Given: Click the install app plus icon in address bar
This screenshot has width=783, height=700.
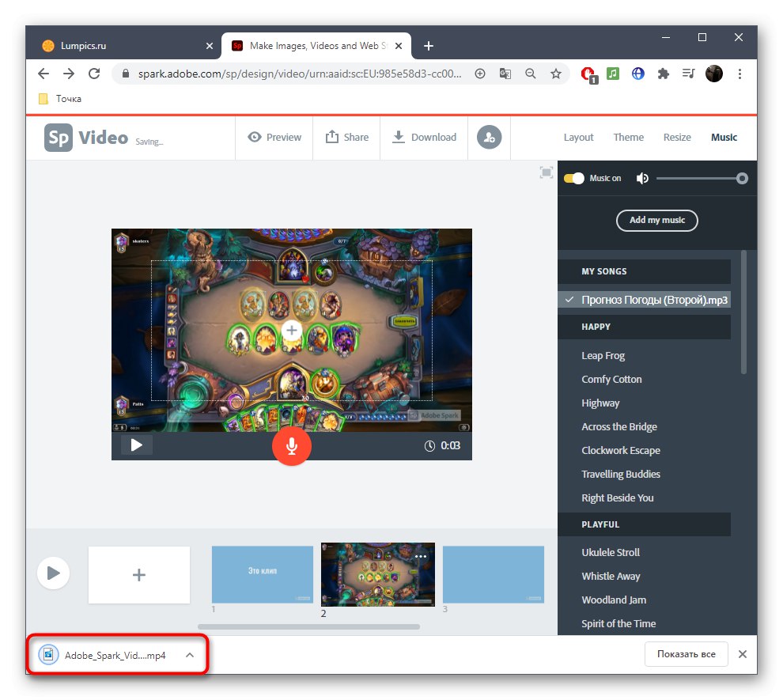Looking at the screenshot, I should pyautogui.click(x=480, y=74).
